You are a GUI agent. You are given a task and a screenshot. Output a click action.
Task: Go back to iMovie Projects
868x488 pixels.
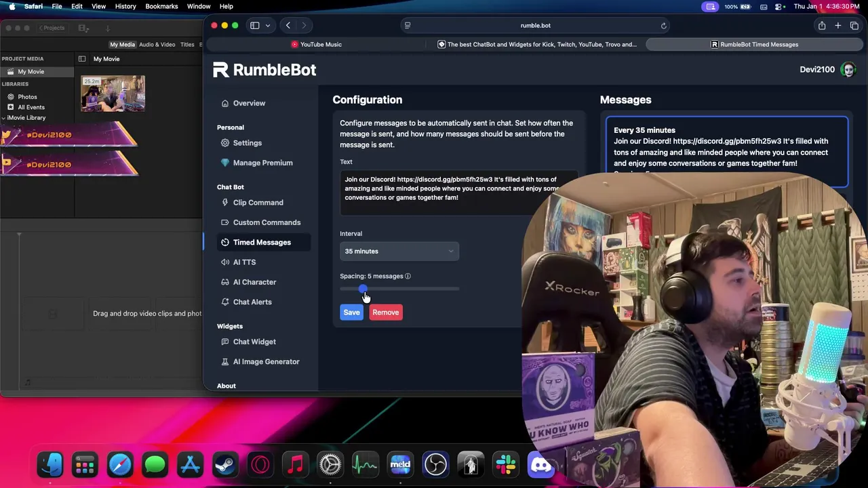pyautogui.click(x=52, y=28)
